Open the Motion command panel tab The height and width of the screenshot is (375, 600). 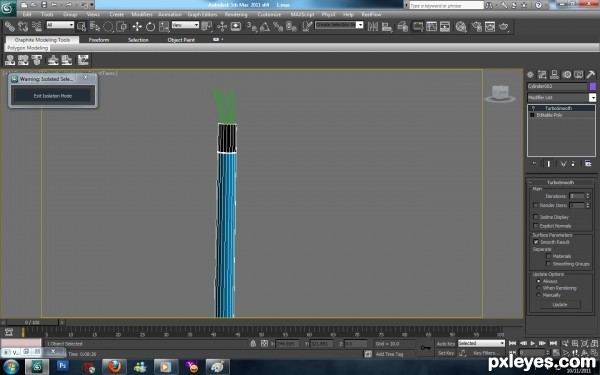(x=567, y=75)
